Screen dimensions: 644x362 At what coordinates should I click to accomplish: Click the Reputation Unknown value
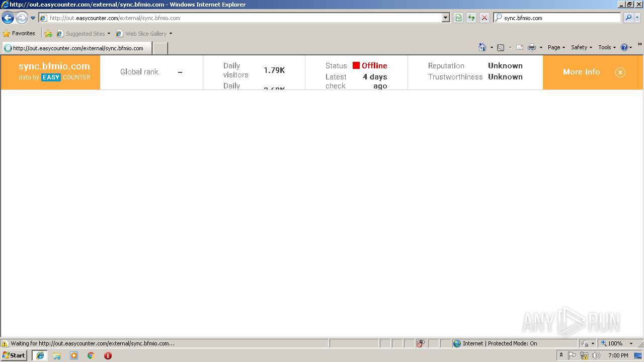coord(505,66)
